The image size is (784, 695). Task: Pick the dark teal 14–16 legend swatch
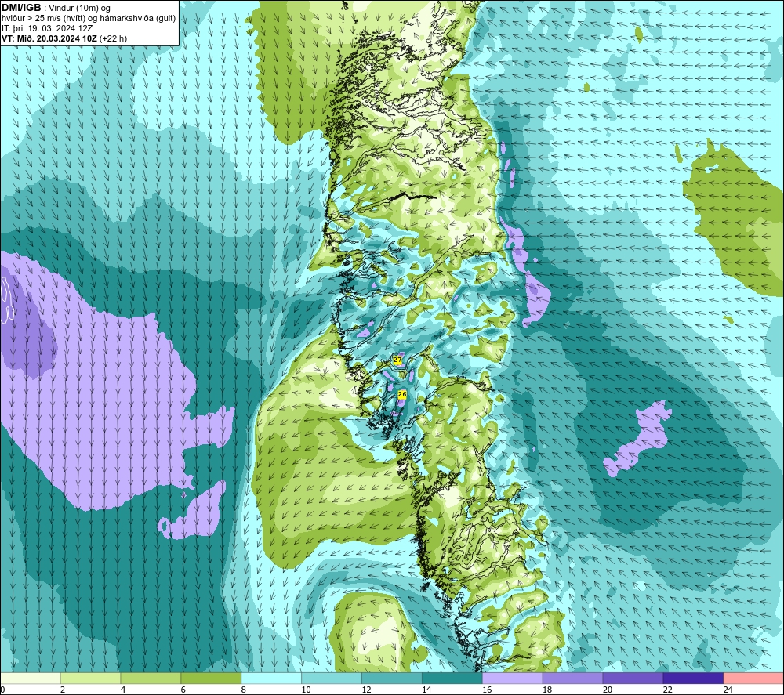(452, 678)
